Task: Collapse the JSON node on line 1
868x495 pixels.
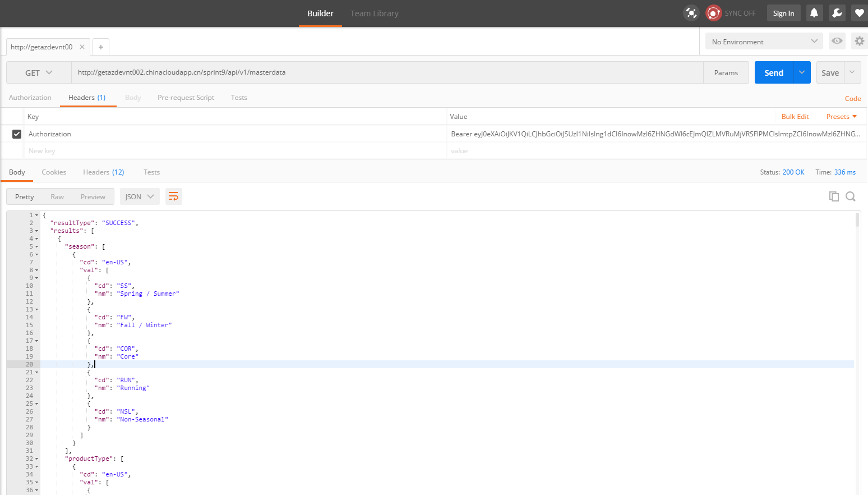Action: (37, 216)
